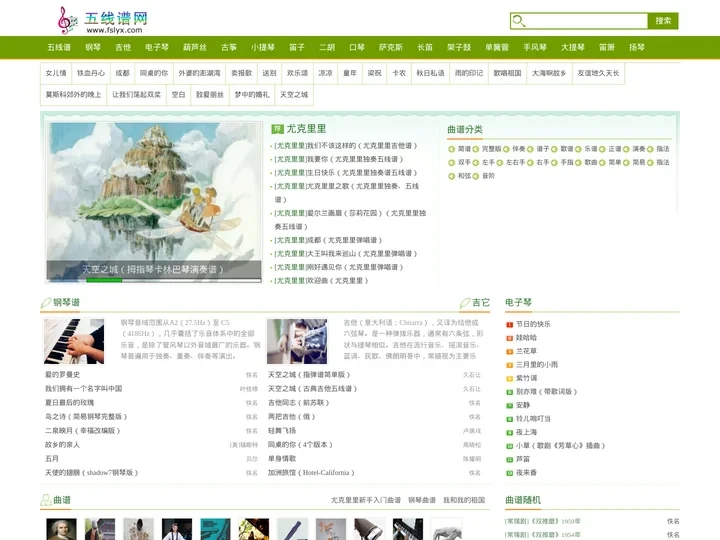Viewport: 720px width, 540px height.
Task: Select the 秋日私语 song tag
Action: coord(430,73)
